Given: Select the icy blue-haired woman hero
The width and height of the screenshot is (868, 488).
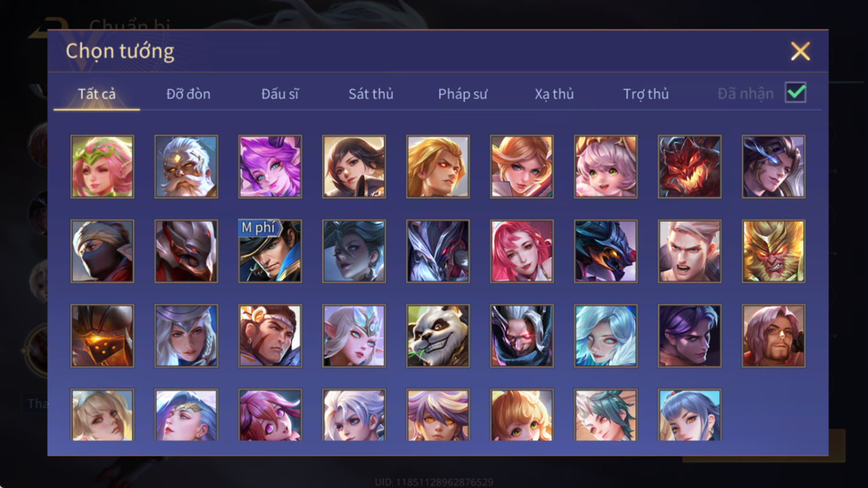Looking at the screenshot, I should click(605, 336).
